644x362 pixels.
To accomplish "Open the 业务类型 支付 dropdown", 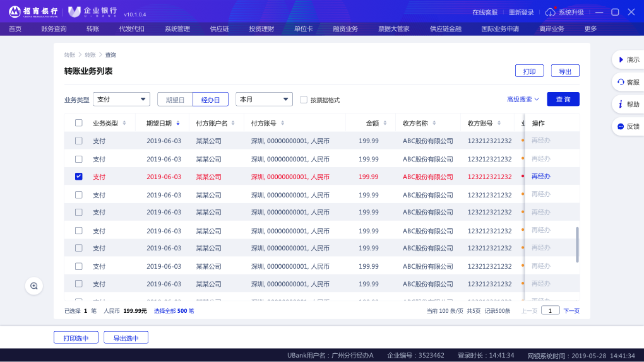I will coord(122,99).
